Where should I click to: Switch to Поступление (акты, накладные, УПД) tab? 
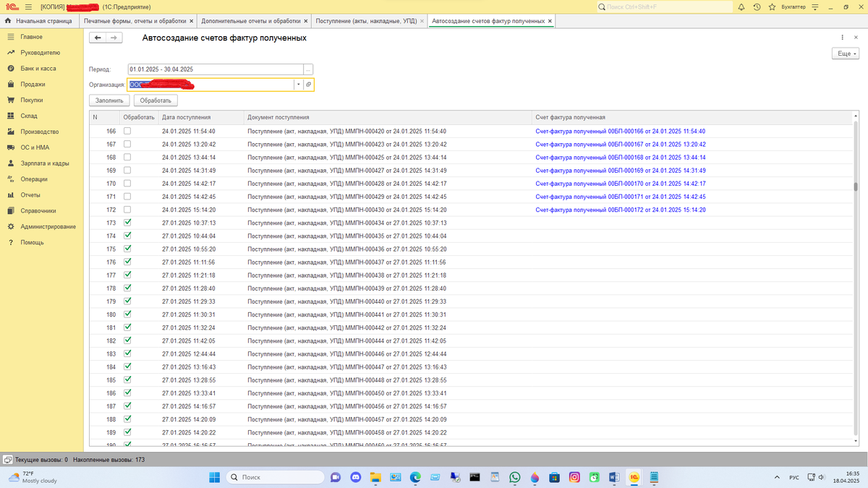point(366,21)
